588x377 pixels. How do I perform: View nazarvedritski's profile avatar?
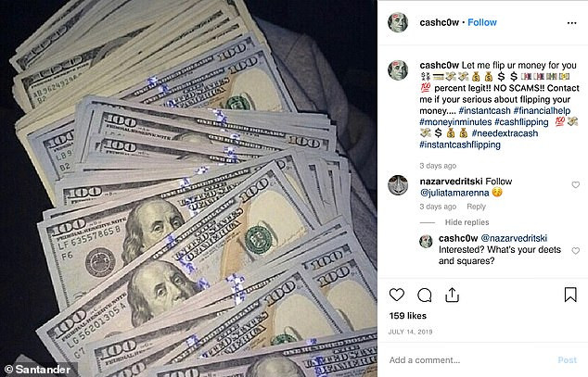(398, 185)
